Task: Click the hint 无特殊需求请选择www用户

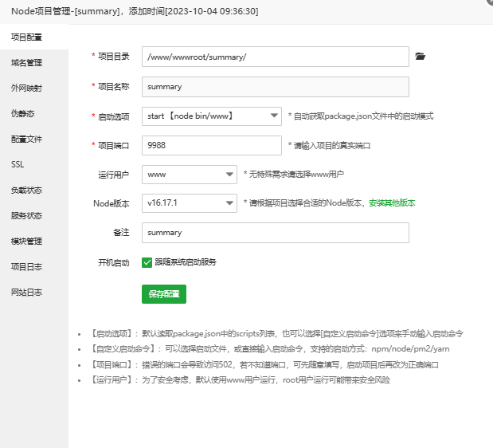Action: point(294,175)
